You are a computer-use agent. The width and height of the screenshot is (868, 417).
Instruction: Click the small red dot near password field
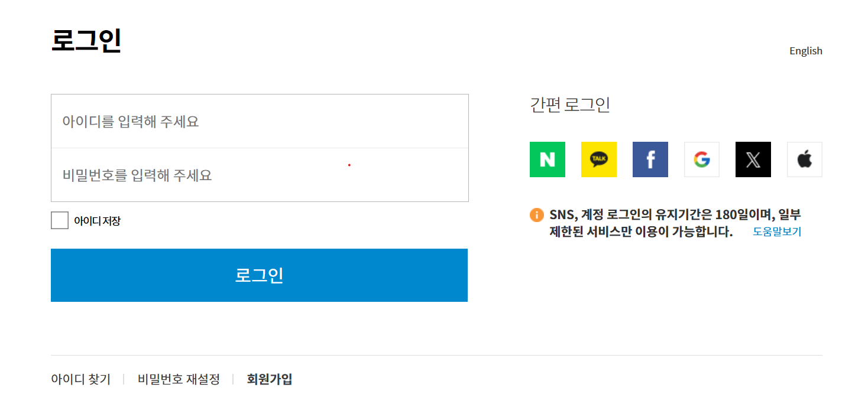(349, 165)
